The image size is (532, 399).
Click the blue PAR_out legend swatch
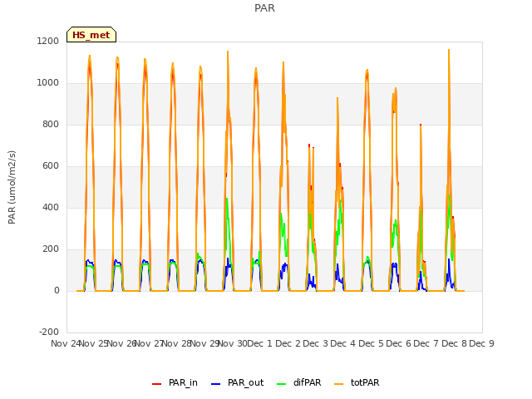pos(215,384)
